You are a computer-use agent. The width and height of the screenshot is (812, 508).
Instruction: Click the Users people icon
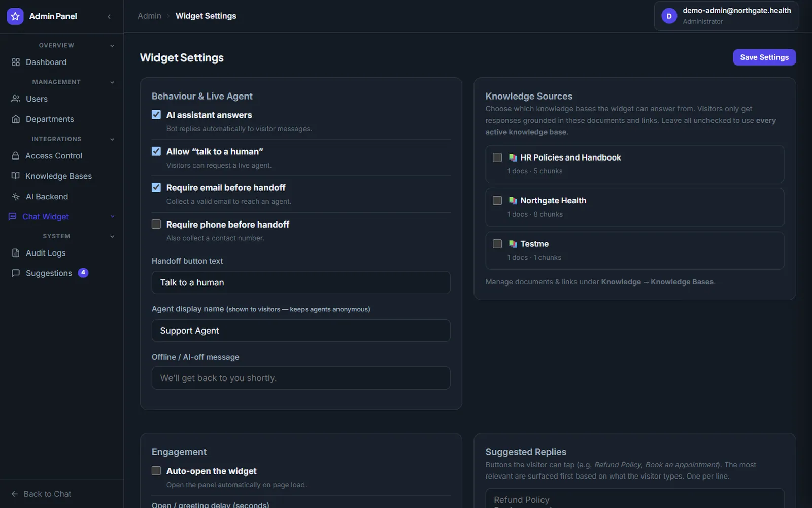tap(16, 99)
